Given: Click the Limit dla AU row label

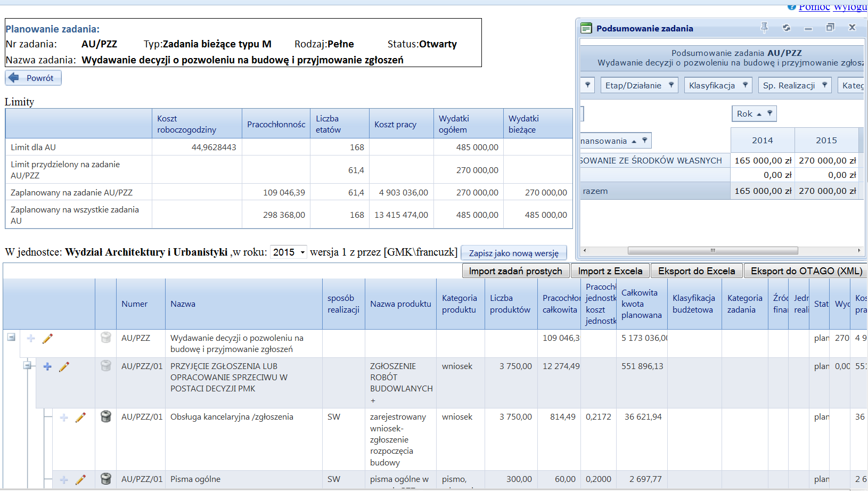Looking at the screenshot, I should tap(33, 147).
